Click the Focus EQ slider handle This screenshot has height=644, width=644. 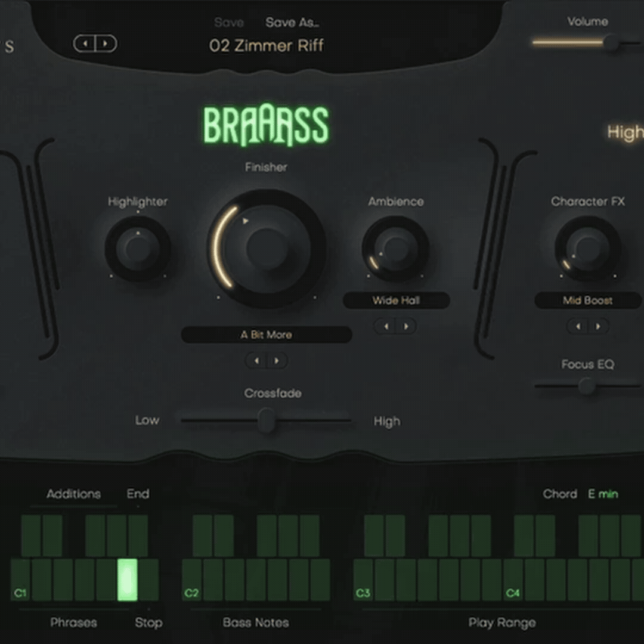point(586,386)
